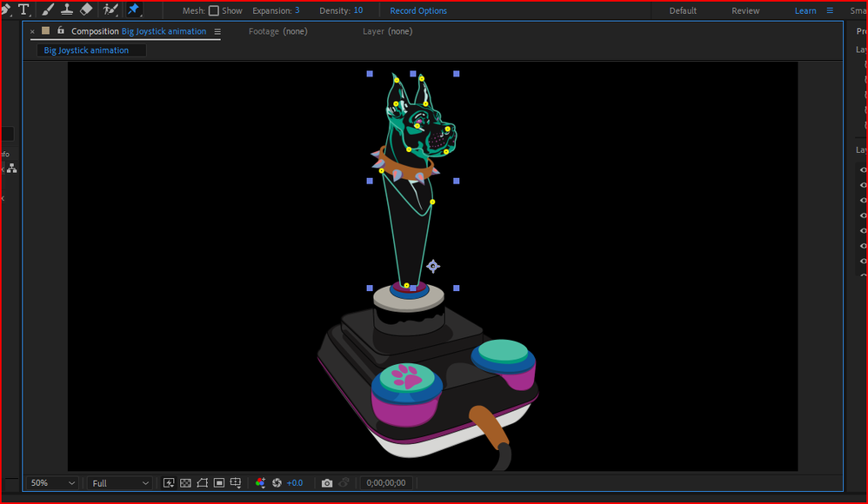Toggle mask and shape path visibility
Screen dimensions: 868x504
(202, 483)
